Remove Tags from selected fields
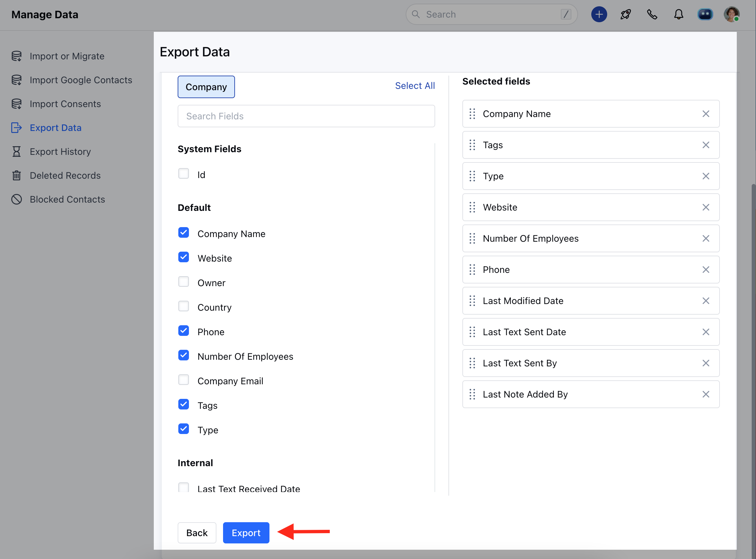Image resolution: width=756 pixels, height=559 pixels. [706, 145]
